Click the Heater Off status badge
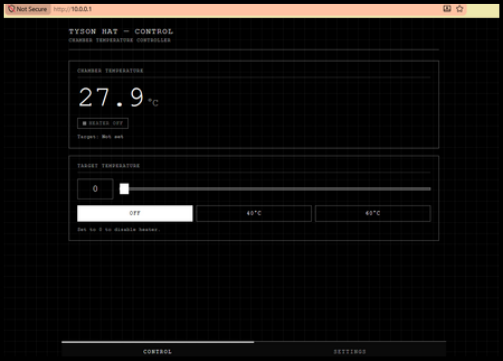Viewport: 503px width, 361px height. [103, 123]
